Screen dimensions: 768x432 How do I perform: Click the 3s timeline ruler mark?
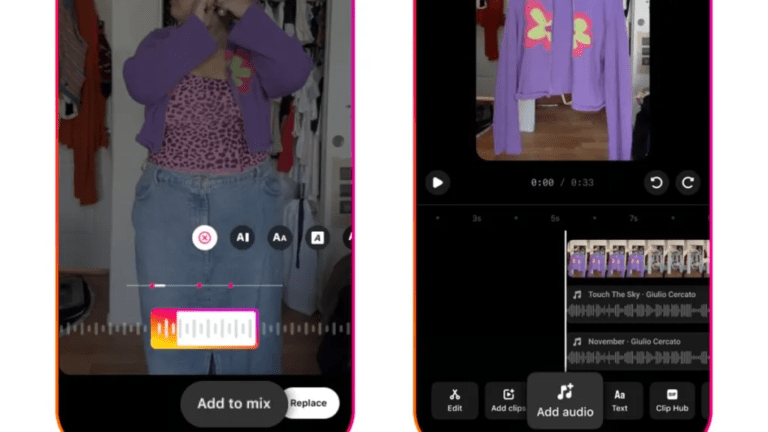coord(477,218)
